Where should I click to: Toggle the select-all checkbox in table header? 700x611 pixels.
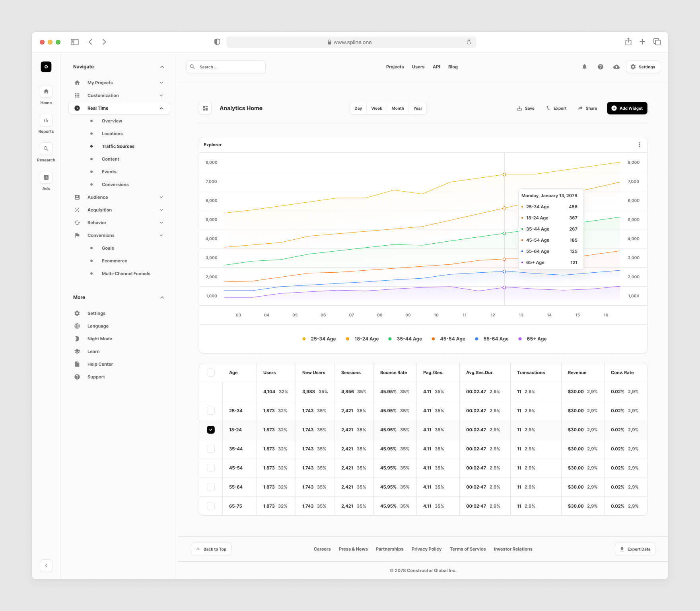click(211, 372)
